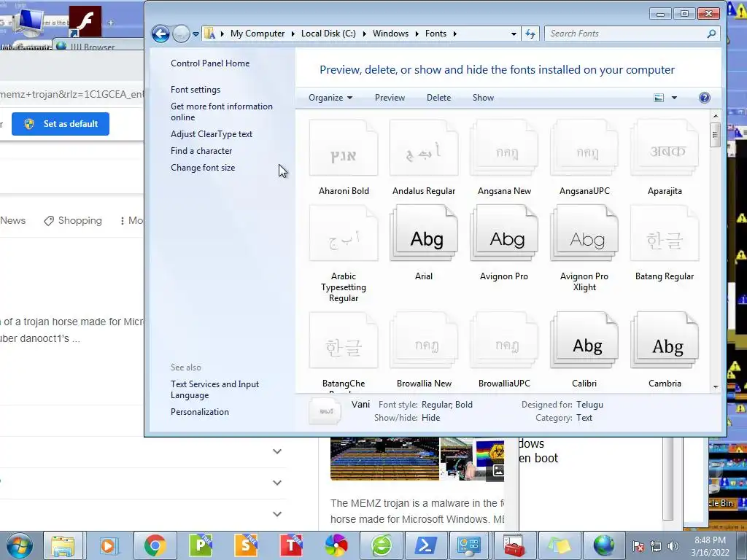747x560 pixels.
Task: Open Text Services and Input Language
Action: [x=215, y=389]
